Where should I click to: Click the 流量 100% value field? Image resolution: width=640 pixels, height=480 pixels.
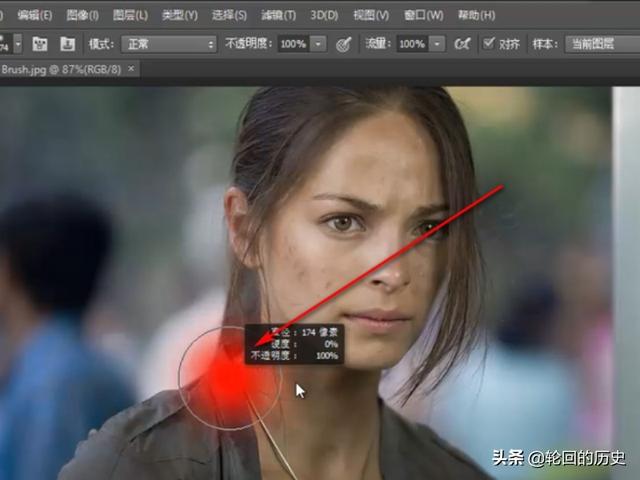click(412, 44)
